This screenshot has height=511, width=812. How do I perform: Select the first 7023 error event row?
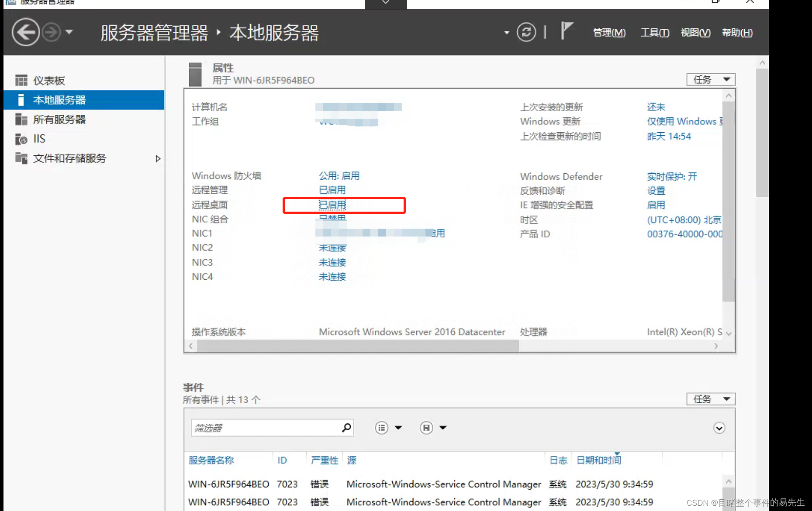pyautogui.click(x=453, y=484)
